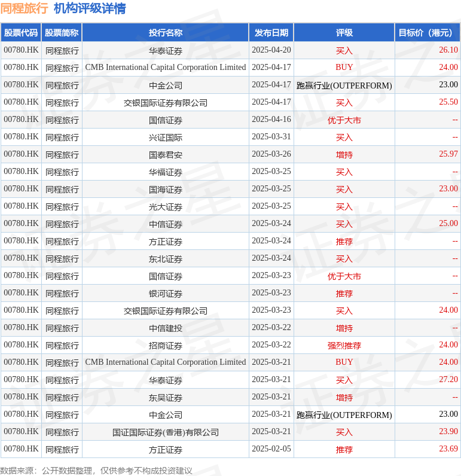Select the 中信建投 cell
This screenshot has height=476, width=461.
pyautogui.click(x=166, y=328)
